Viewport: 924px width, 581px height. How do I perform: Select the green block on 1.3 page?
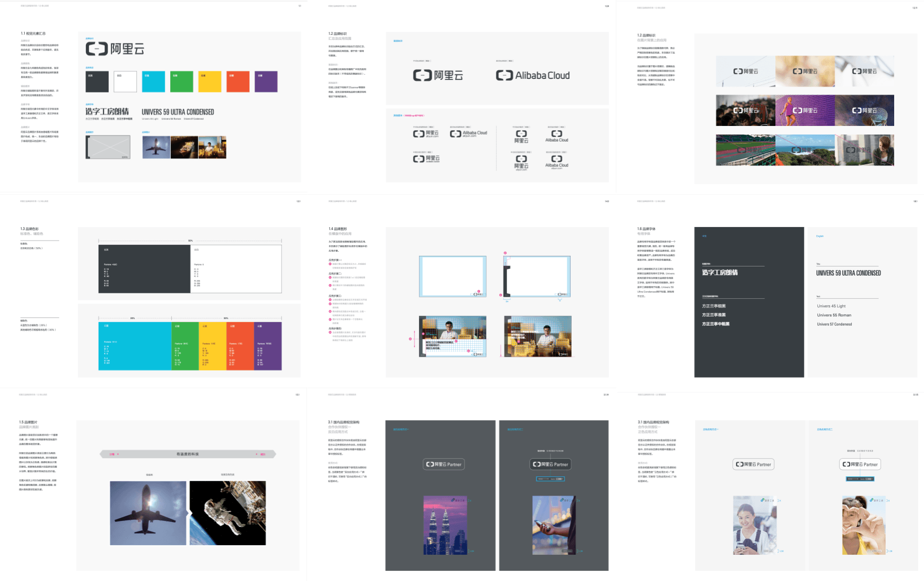(x=186, y=346)
